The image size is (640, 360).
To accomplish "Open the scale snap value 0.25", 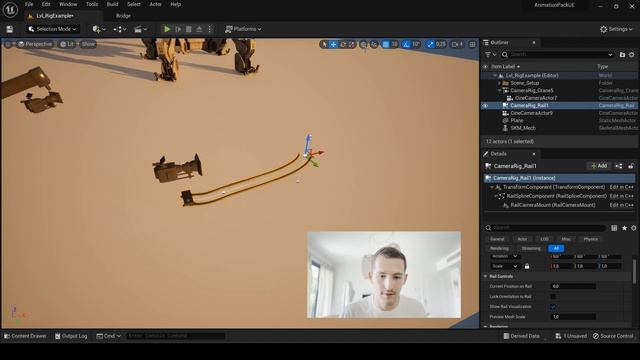I will coord(441,44).
